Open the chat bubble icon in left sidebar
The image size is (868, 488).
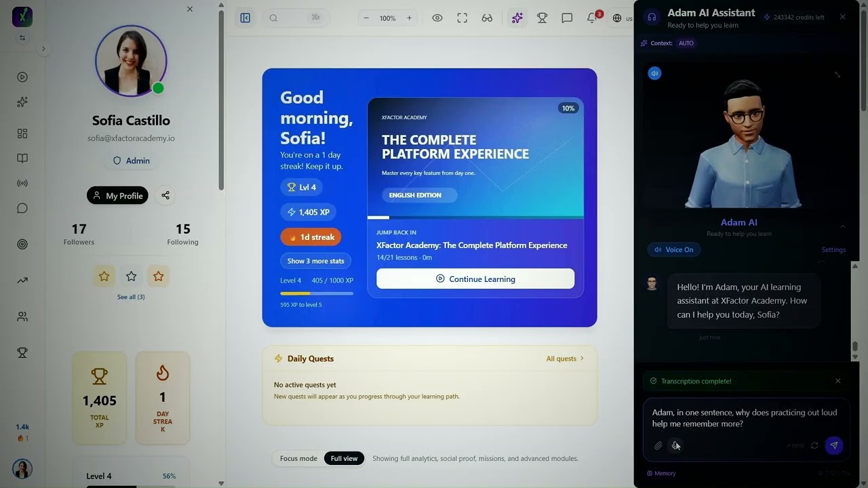[x=22, y=208]
